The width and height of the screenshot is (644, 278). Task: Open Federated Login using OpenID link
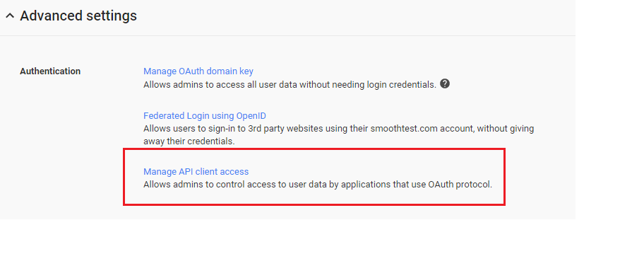pos(205,115)
